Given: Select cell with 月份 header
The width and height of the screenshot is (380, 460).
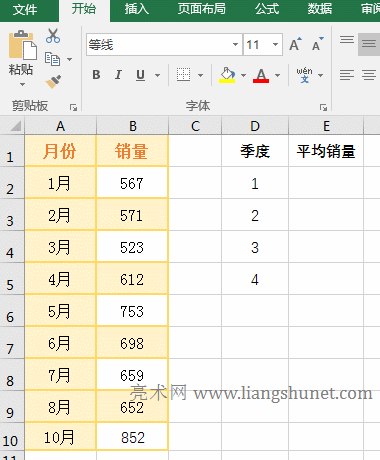Looking at the screenshot, I should tap(60, 151).
